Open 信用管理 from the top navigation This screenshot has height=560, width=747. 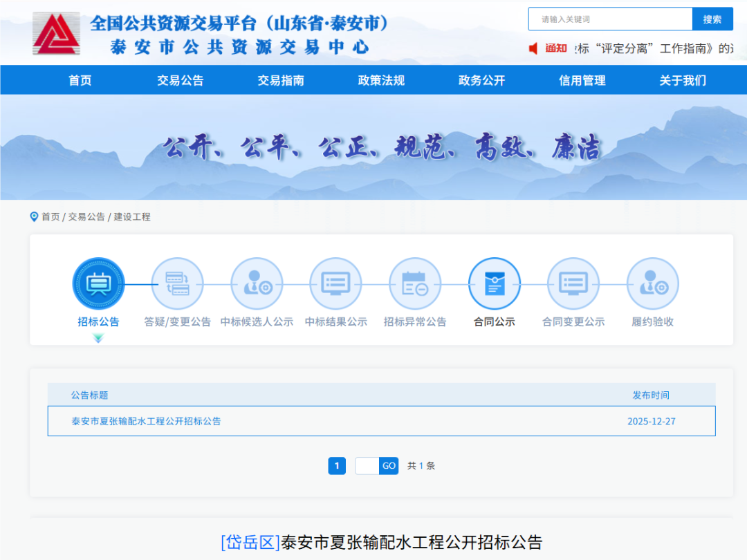coord(582,80)
